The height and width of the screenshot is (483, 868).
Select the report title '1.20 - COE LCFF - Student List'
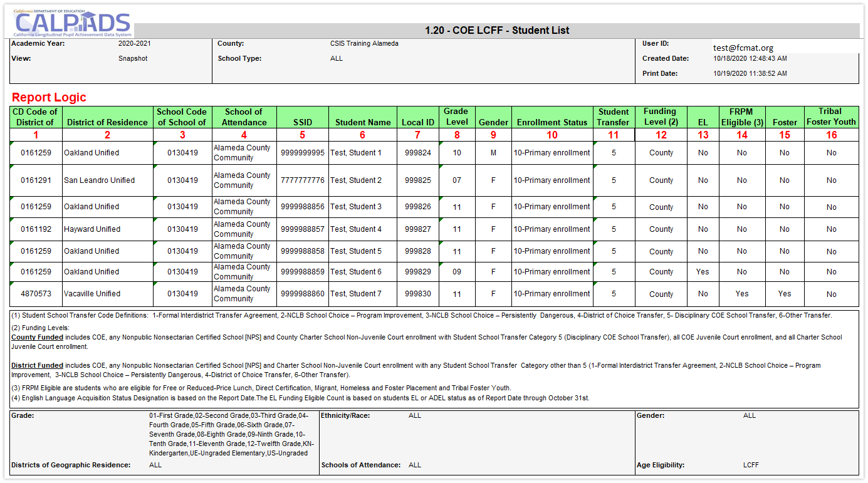coord(497,30)
